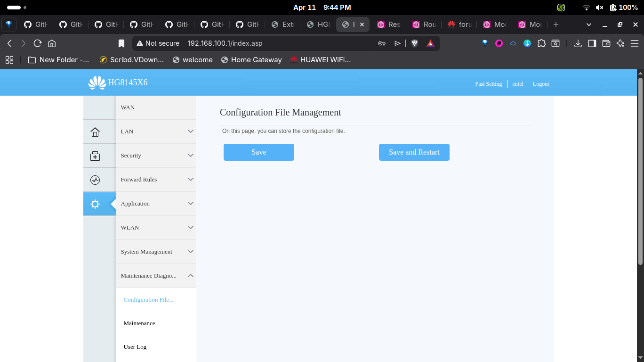This screenshot has height=362, width=644.
Task: Click the gear advanced settings sidebar icon
Action: [95, 204]
